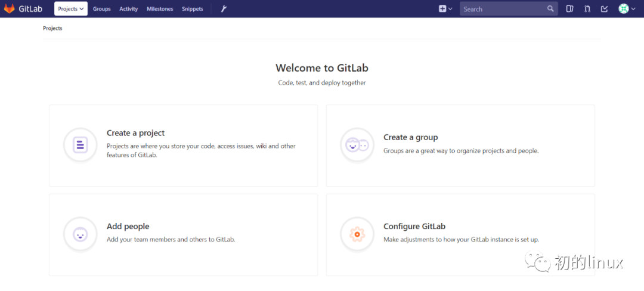Click the search magnifier icon
This screenshot has height=291, width=644.
point(550,8)
